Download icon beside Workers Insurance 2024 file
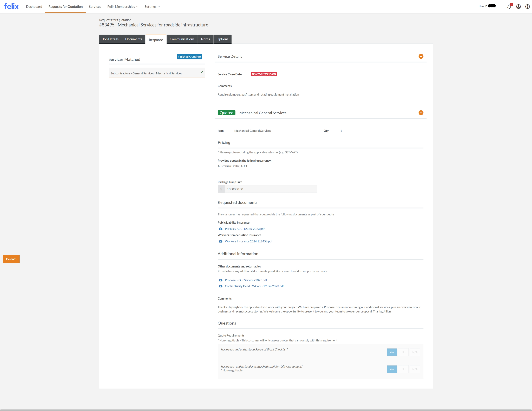Image resolution: width=532 pixels, height=411 pixels. click(220, 241)
